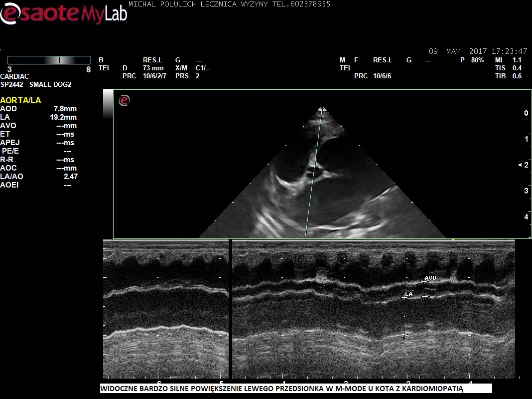Click the depth value 73 mm
532x399 pixels.
pyautogui.click(x=153, y=68)
